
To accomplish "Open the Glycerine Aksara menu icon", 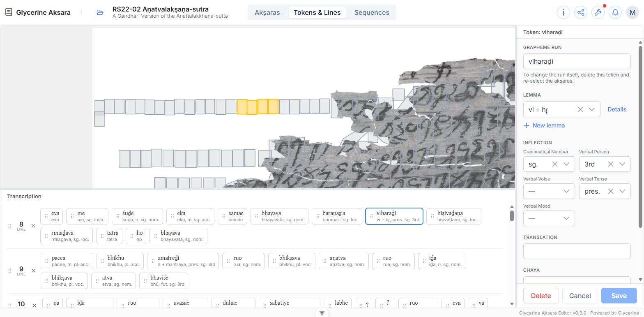I will pyautogui.click(x=9, y=12).
